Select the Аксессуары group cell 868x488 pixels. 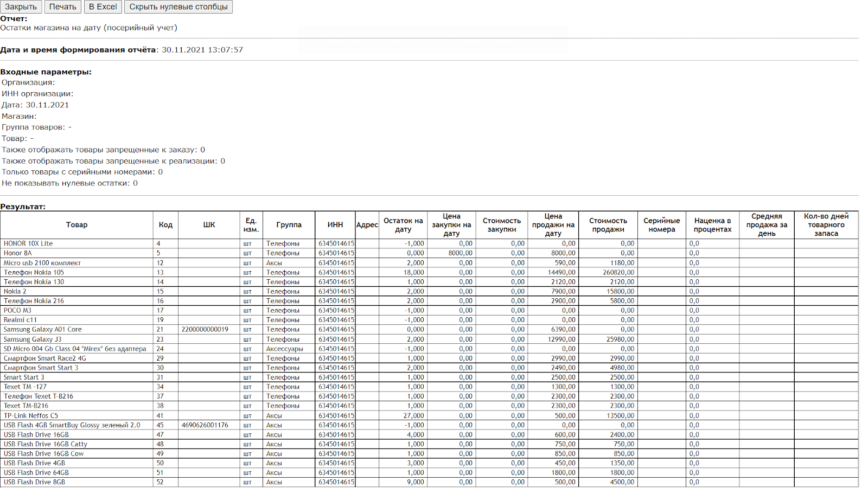point(285,349)
